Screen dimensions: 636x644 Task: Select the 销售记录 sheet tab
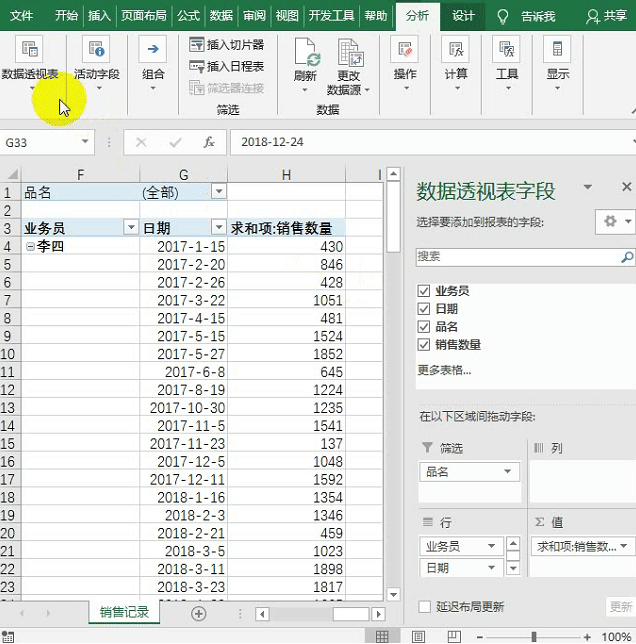tap(124, 612)
